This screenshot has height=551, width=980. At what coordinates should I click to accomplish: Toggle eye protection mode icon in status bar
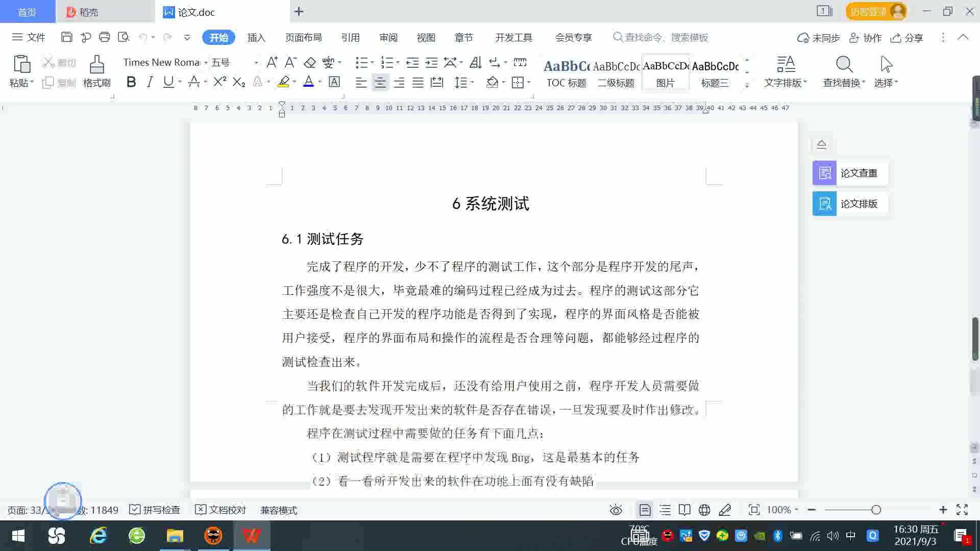click(x=616, y=510)
